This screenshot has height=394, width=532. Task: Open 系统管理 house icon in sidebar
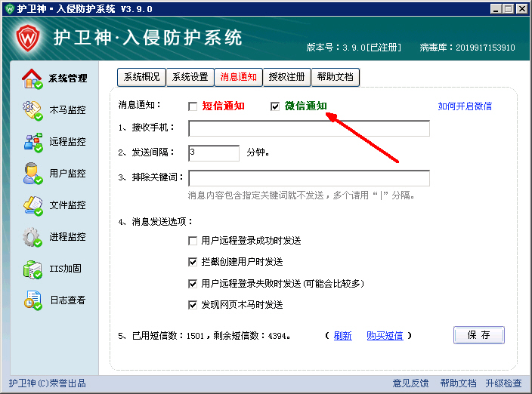32,79
